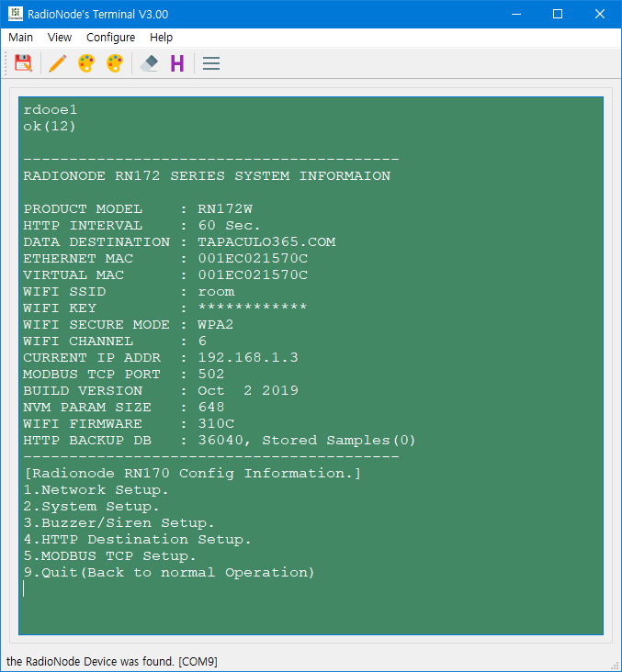Image resolution: width=622 pixels, height=672 pixels.
Task: Click the 'WPA2' secure mode value
Action: click(216, 325)
